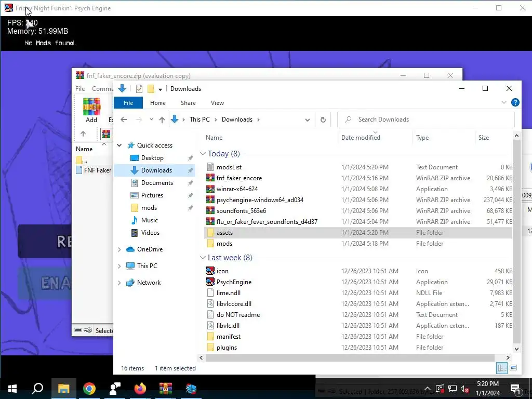Click the horizontal scrollbar in file list
Viewport: 532px width, 399px height.
pyautogui.click(x=350, y=357)
